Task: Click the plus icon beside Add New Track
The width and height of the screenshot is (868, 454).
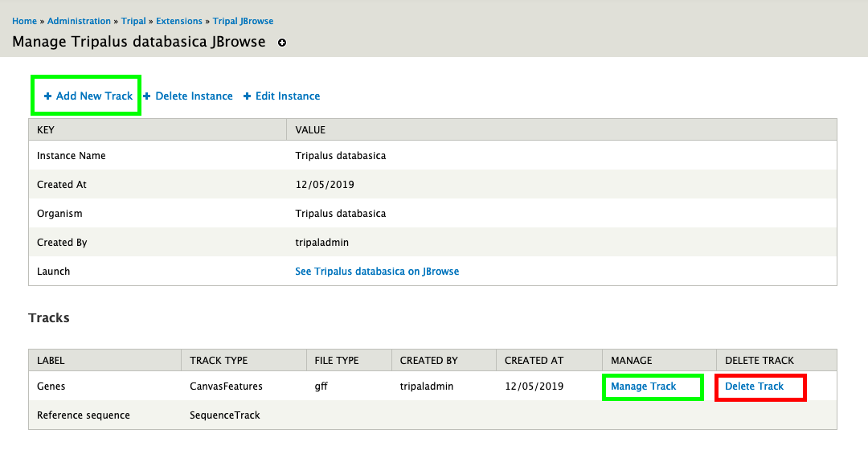Action: [47, 96]
